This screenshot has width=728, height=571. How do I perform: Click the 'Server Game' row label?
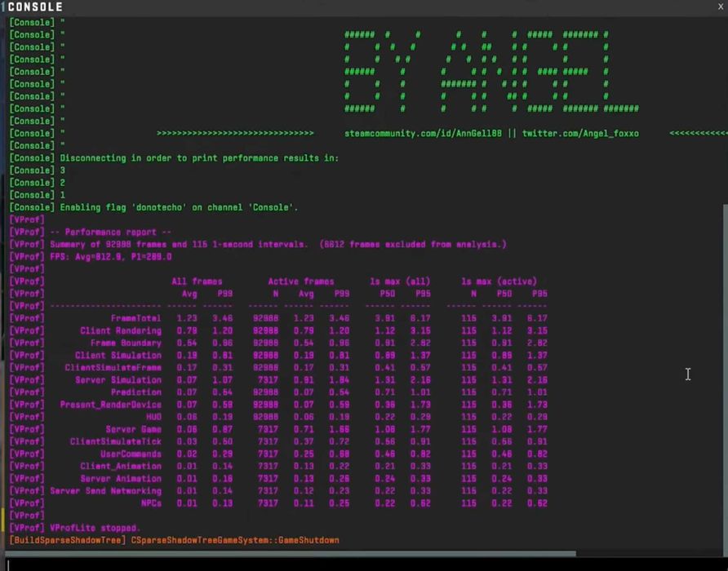(x=133, y=429)
